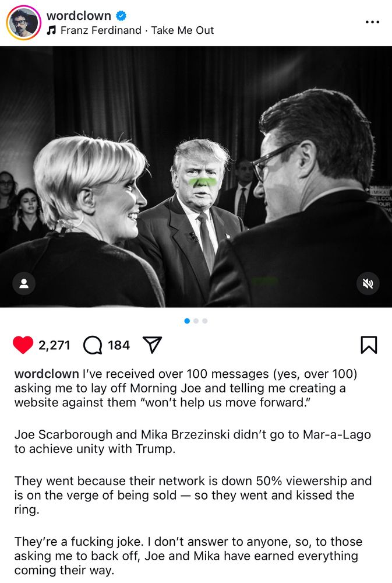Unlike the post with the red heart

(x=23, y=345)
